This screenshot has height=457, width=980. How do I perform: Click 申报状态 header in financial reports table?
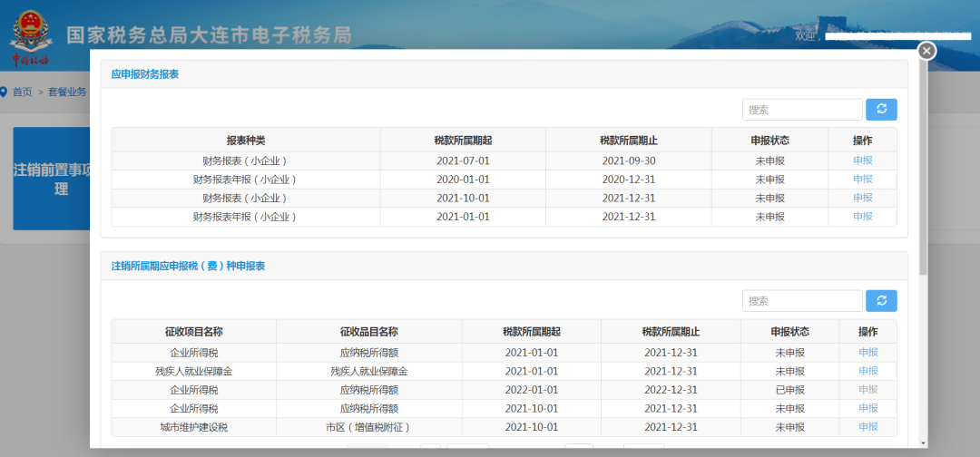(770, 141)
